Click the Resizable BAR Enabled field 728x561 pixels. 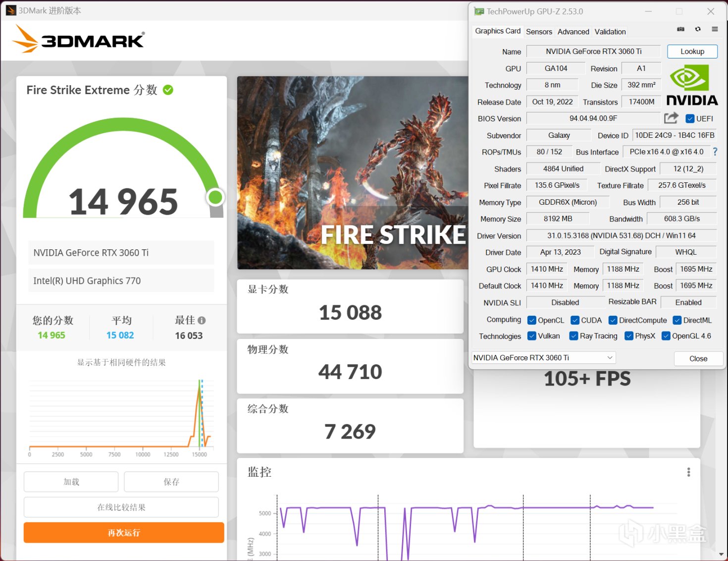point(688,302)
